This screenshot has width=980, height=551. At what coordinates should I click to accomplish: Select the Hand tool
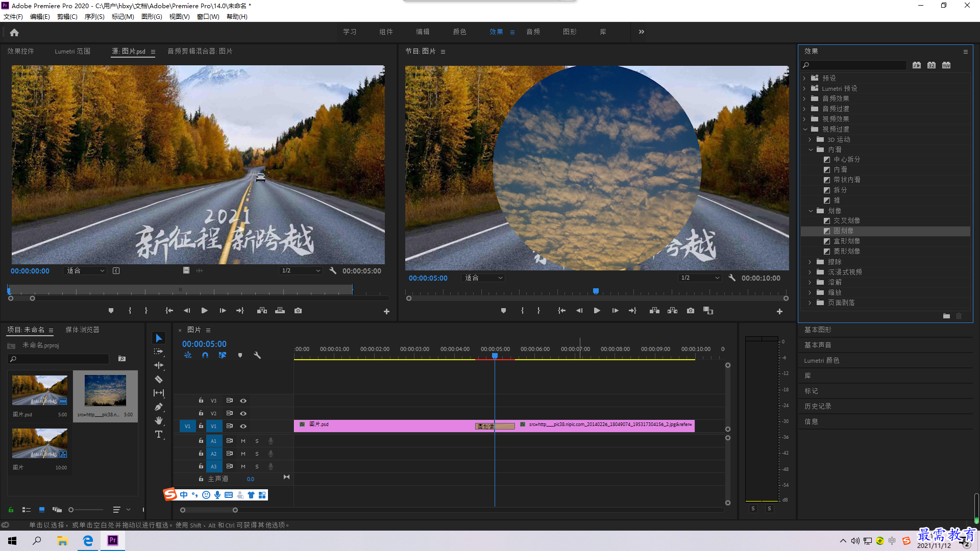[x=159, y=420]
